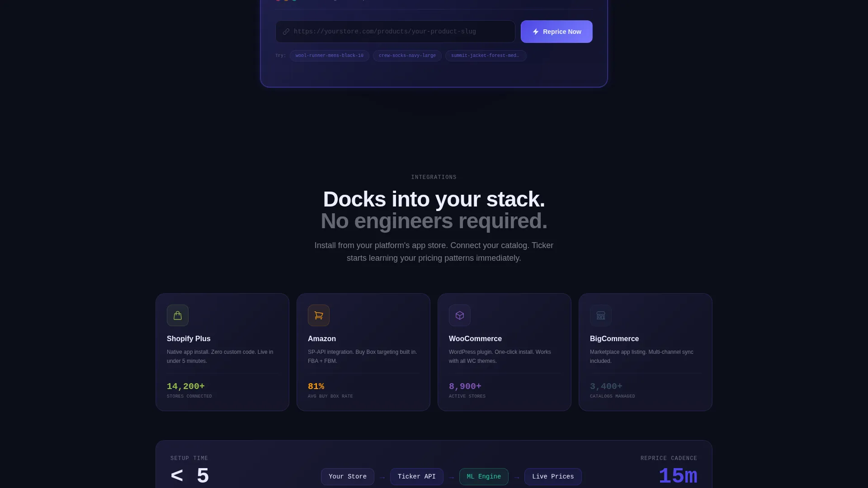Try the crew-socks-navy-large sample slug
This screenshot has height=488, width=868.
(x=407, y=56)
